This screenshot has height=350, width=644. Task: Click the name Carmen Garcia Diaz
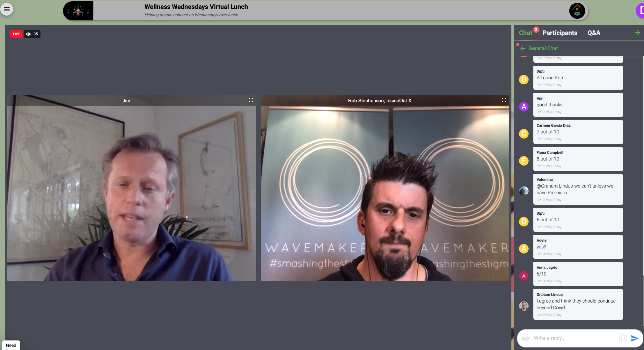[553, 125]
